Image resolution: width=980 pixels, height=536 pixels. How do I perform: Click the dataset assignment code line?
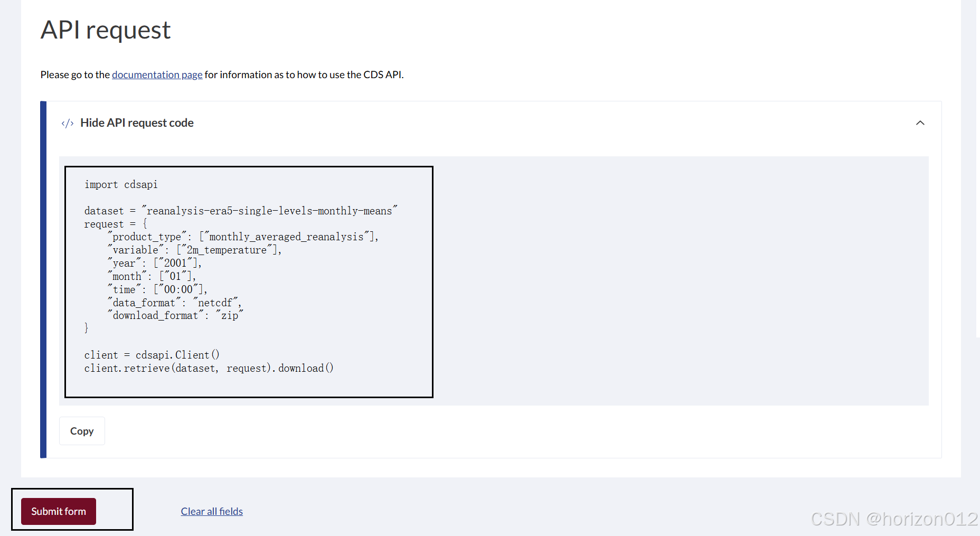241,210
